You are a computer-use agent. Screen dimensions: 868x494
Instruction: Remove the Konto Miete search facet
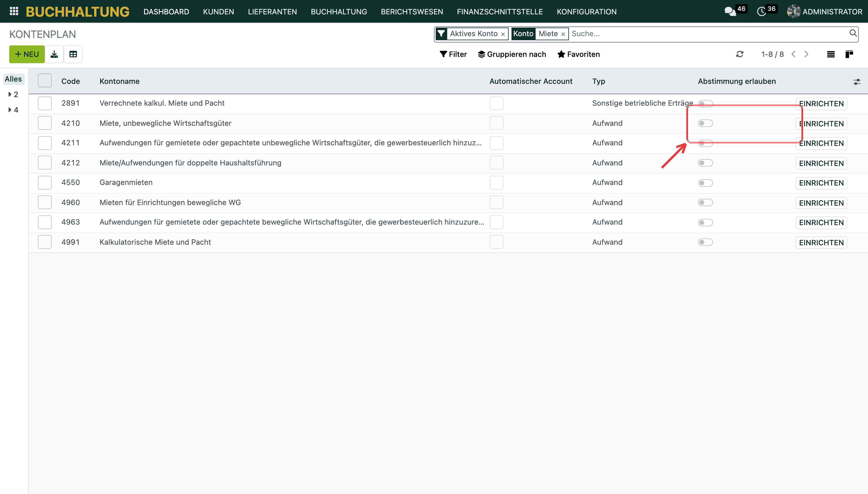pyautogui.click(x=563, y=34)
